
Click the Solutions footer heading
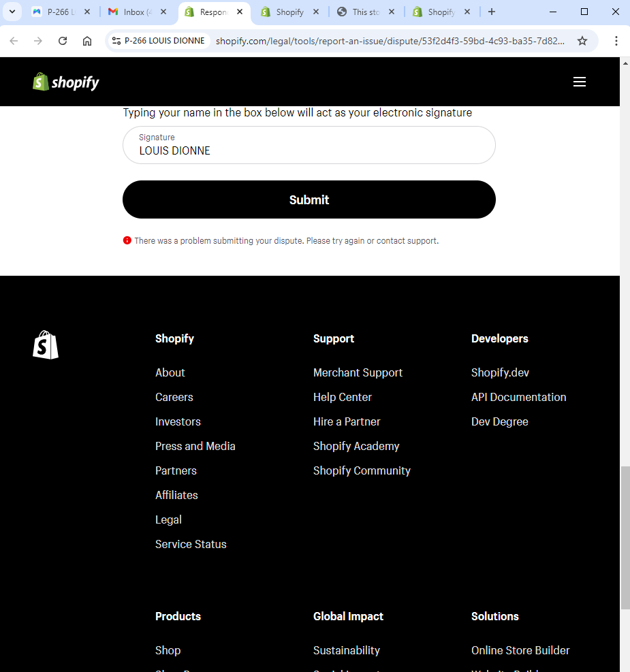495,616
